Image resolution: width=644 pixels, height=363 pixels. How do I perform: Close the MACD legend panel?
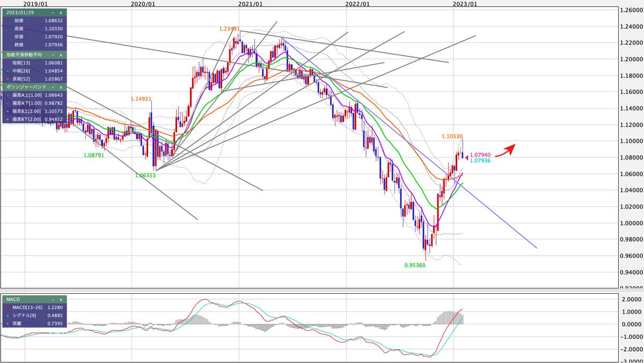click(x=61, y=299)
